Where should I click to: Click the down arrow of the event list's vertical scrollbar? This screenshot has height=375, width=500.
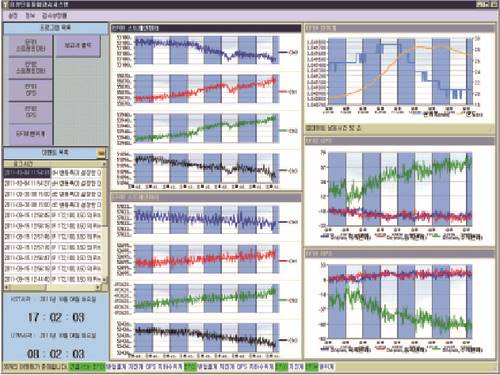[x=105, y=279]
